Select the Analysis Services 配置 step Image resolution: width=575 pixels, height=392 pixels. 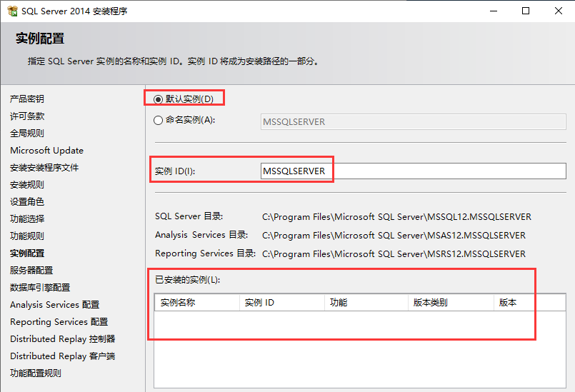point(54,305)
